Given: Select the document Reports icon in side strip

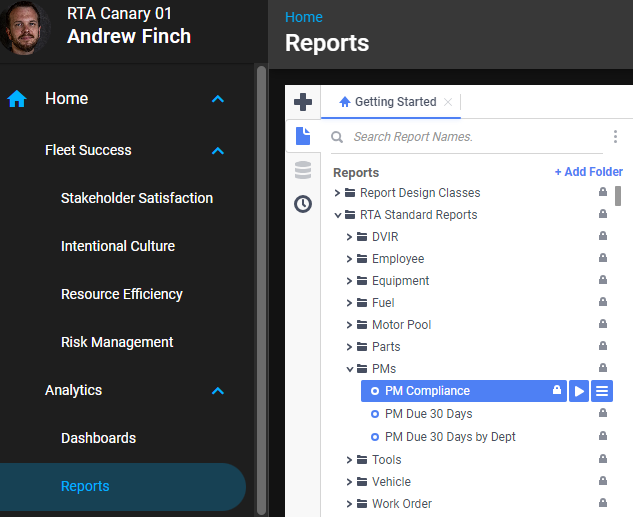Looking at the screenshot, I should click(x=302, y=136).
